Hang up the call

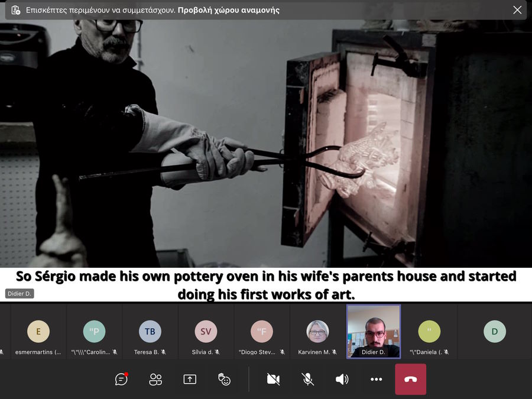410,379
